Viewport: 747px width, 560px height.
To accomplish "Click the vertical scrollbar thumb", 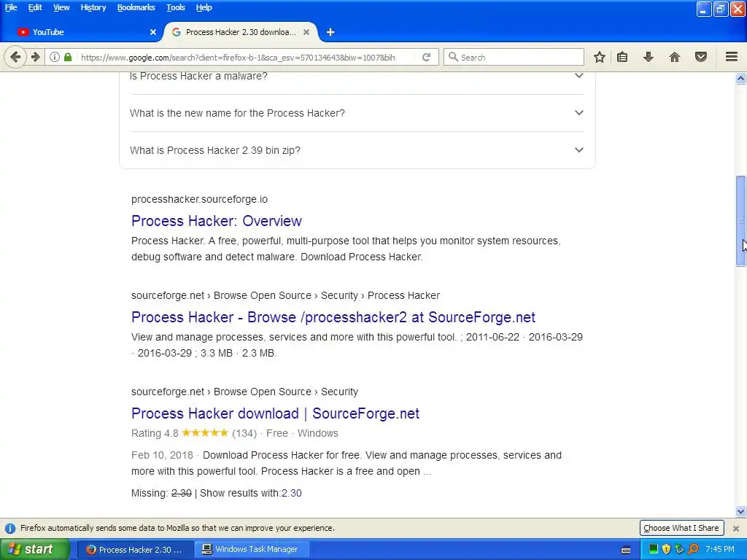I will pyautogui.click(x=740, y=220).
